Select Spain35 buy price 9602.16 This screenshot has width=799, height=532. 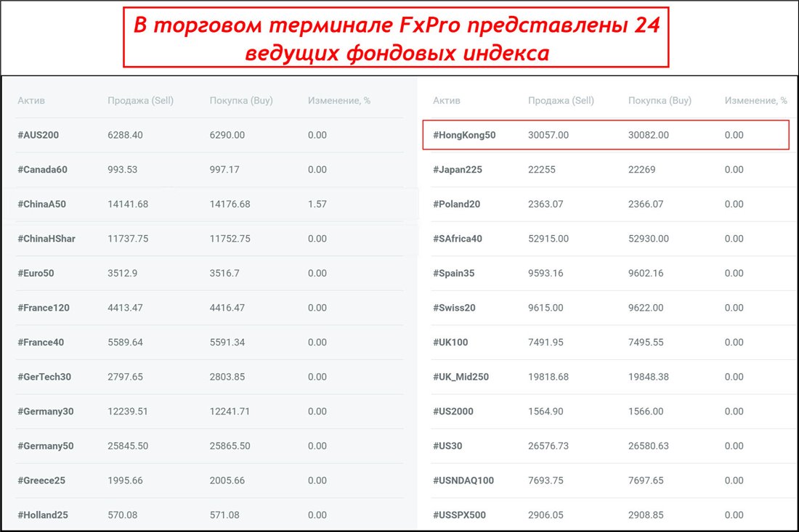(646, 274)
